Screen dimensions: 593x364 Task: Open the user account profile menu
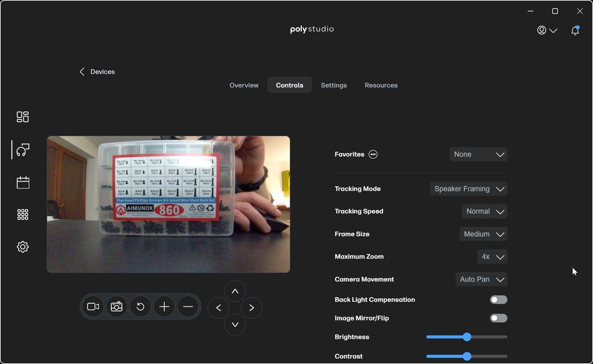tap(547, 30)
